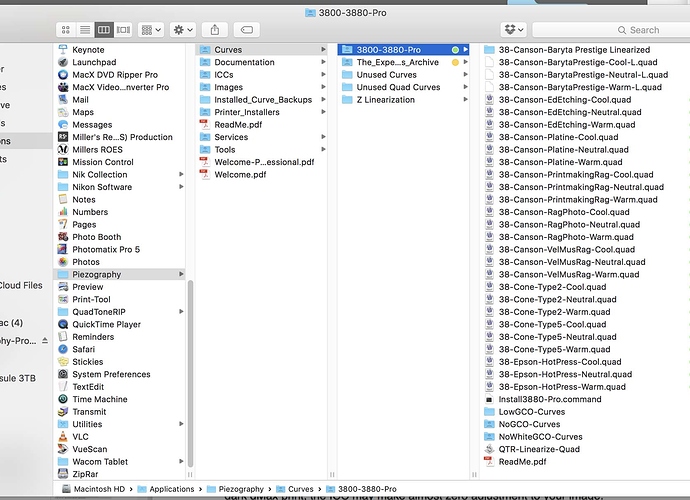Select the Welcome.pdf file
Screen dimensions: 690x500
click(262, 175)
